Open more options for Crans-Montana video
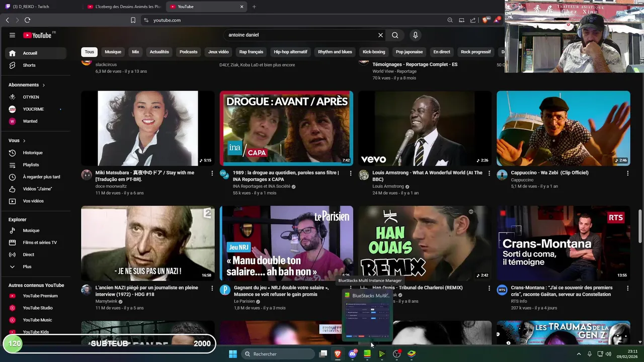 [x=627, y=288]
